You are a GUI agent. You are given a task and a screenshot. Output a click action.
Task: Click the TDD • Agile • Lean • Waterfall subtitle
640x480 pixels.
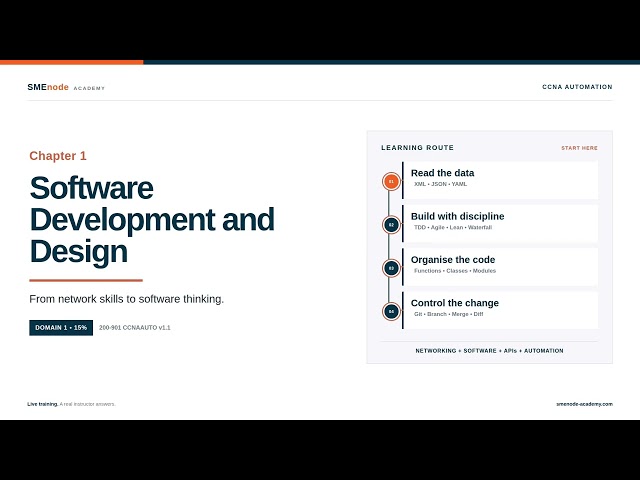(453, 227)
